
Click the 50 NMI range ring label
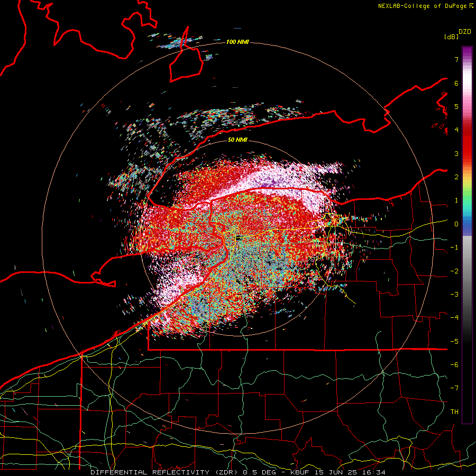point(237,140)
